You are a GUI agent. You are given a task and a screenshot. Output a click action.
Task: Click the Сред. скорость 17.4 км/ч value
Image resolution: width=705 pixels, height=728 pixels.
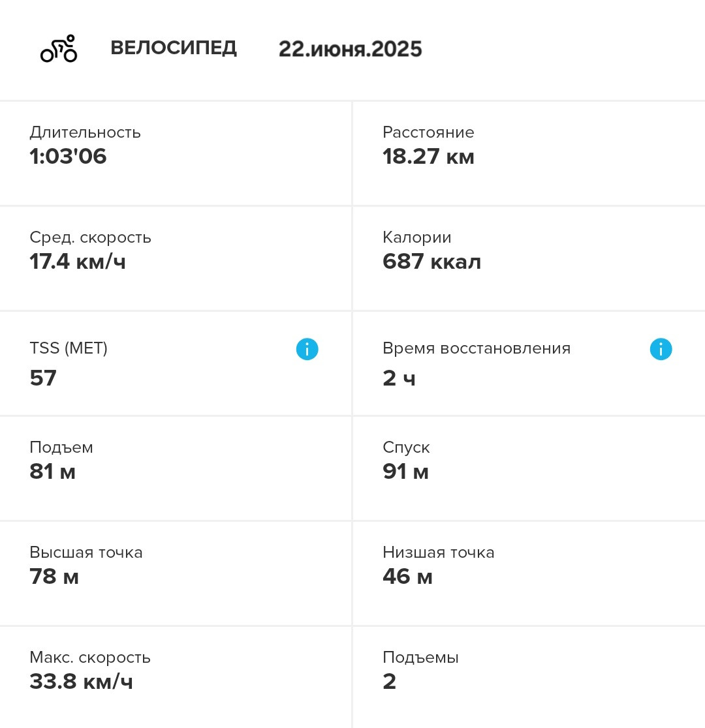point(78,262)
